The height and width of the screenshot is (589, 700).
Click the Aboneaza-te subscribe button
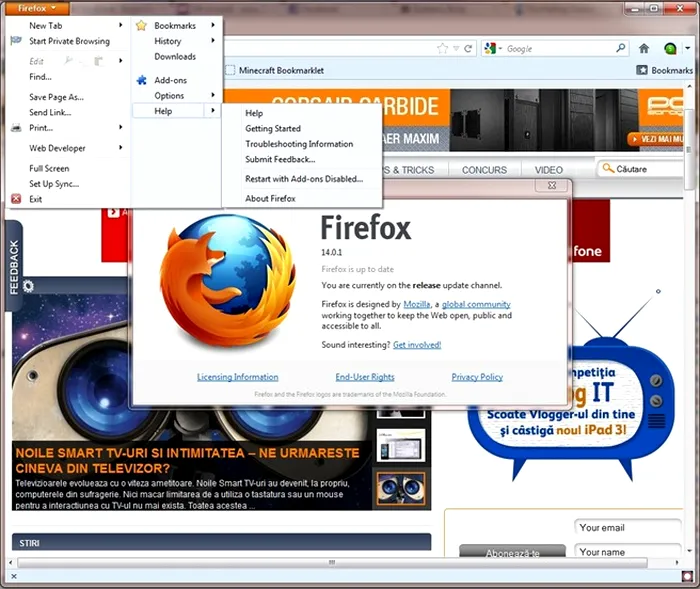[x=512, y=552]
